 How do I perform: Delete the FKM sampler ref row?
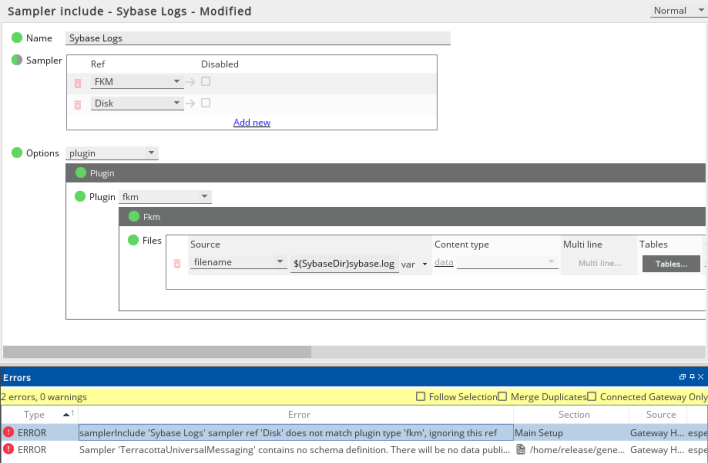(x=78, y=83)
